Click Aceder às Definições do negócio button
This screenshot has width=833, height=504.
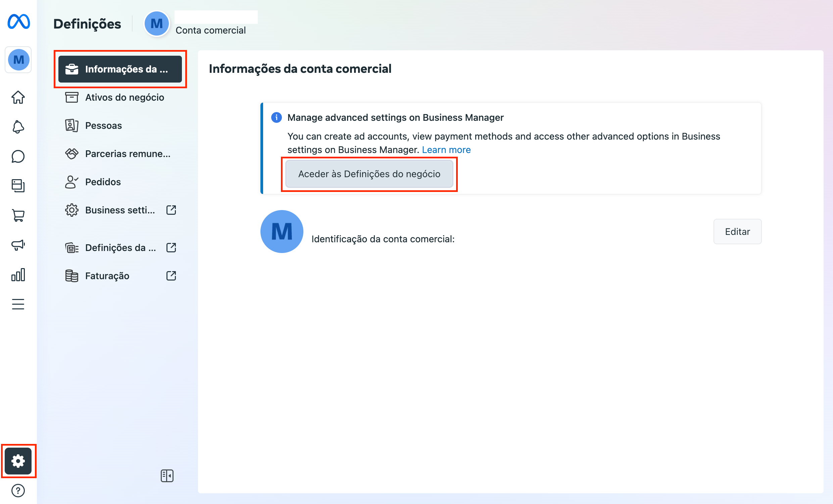(369, 174)
